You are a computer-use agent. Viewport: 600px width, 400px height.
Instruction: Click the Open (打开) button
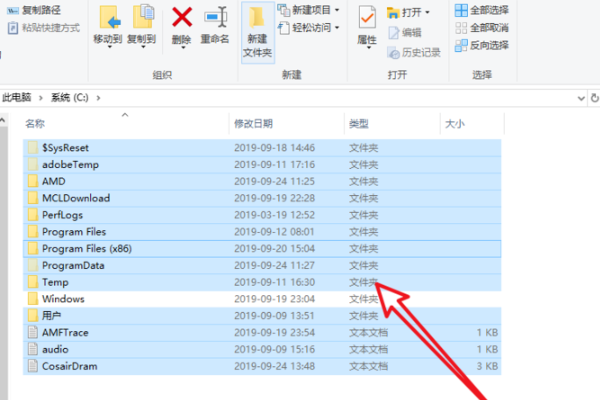click(x=404, y=13)
